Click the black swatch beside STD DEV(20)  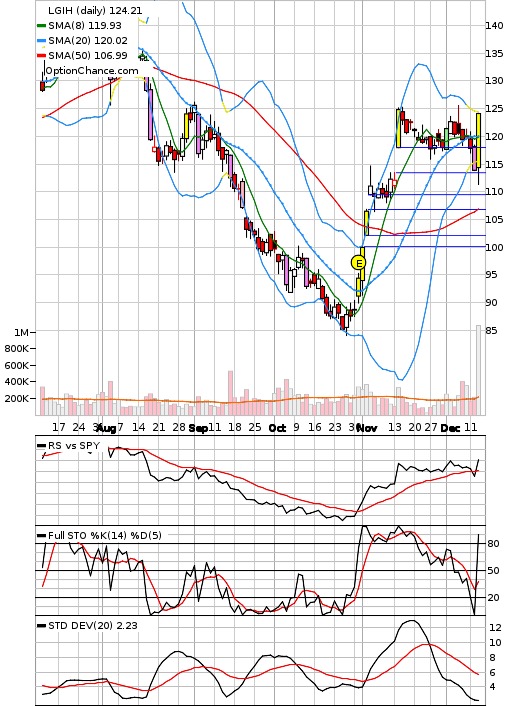pos(41,626)
